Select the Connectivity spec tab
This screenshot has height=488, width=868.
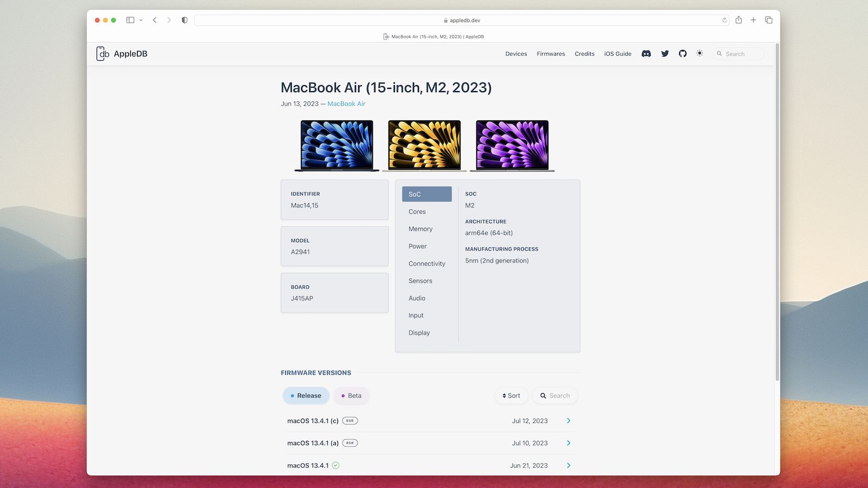[x=427, y=264]
